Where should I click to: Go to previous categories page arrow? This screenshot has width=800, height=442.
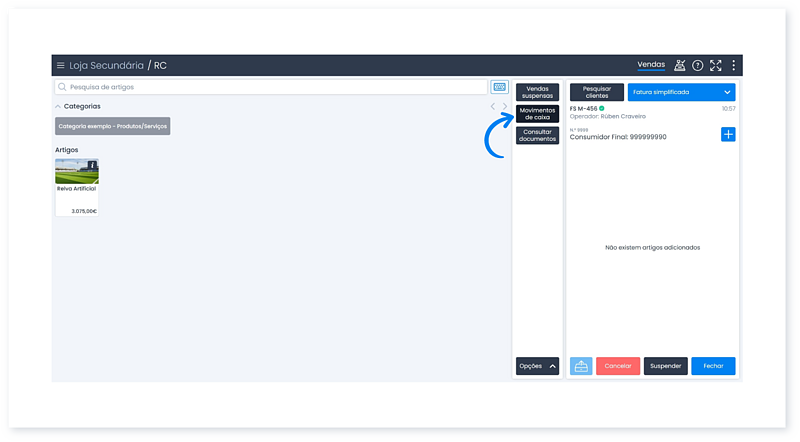tap(492, 106)
